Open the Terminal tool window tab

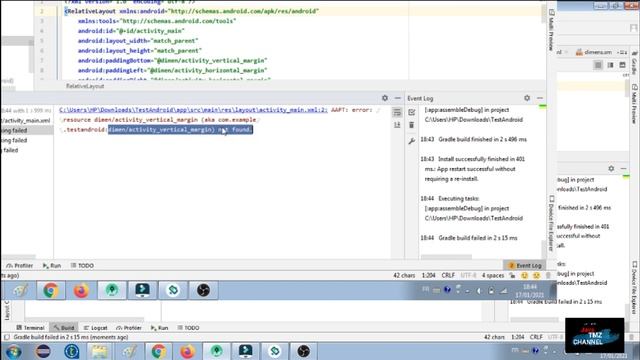[31, 327]
